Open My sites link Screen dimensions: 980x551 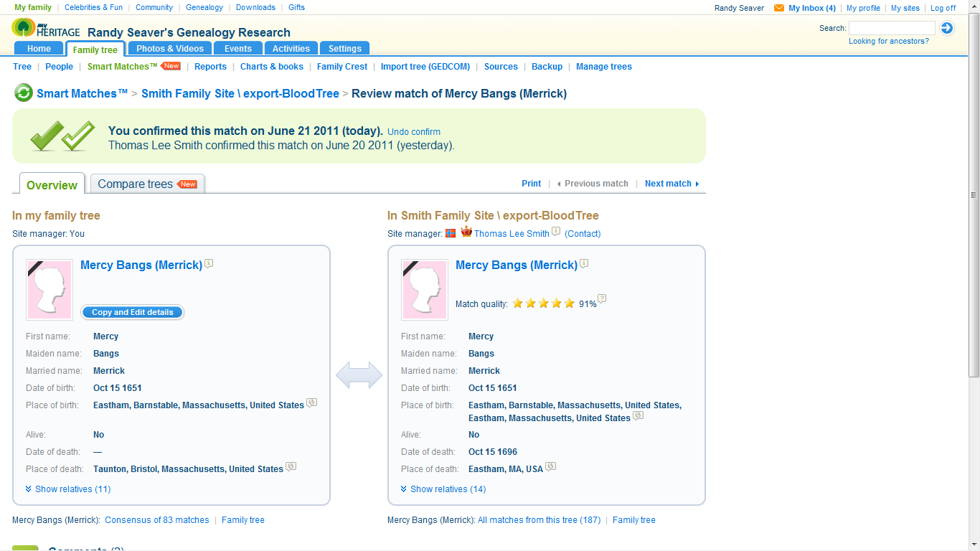pos(905,8)
